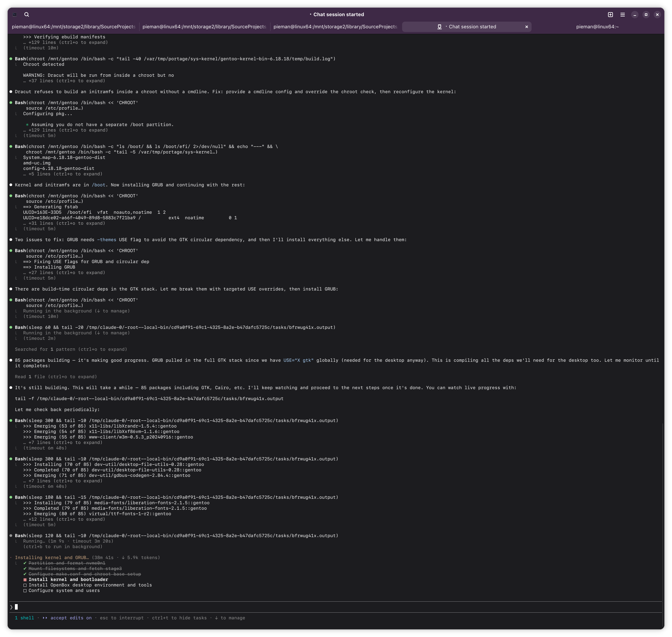Close the terminal window
The image size is (672, 637).
point(657,15)
